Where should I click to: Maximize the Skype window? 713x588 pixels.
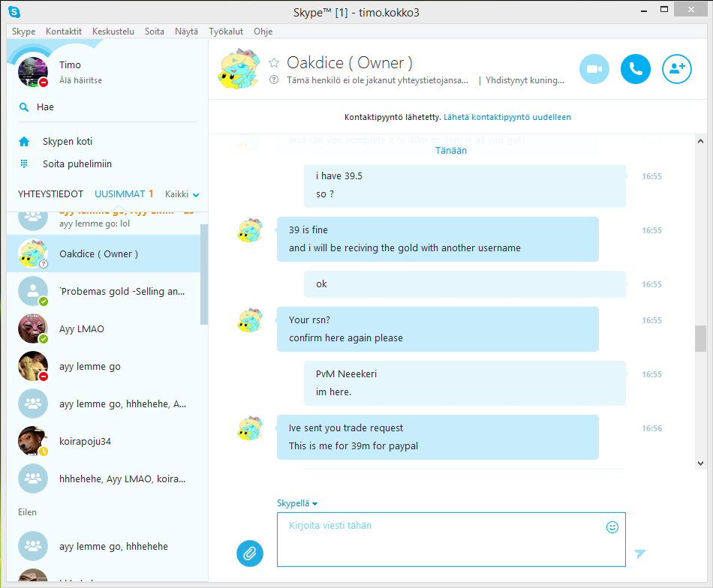[x=664, y=9]
